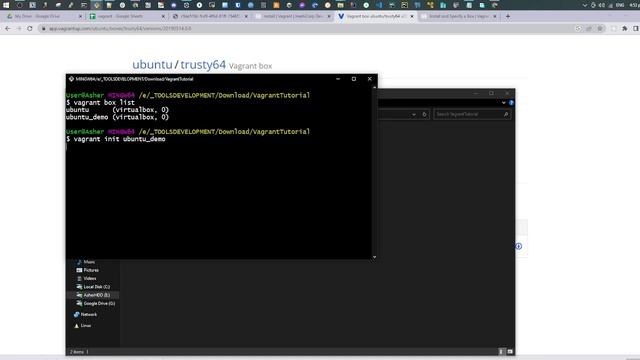
Task: Switch to vagrant - Google Sheets tab
Action: point(127,16)
